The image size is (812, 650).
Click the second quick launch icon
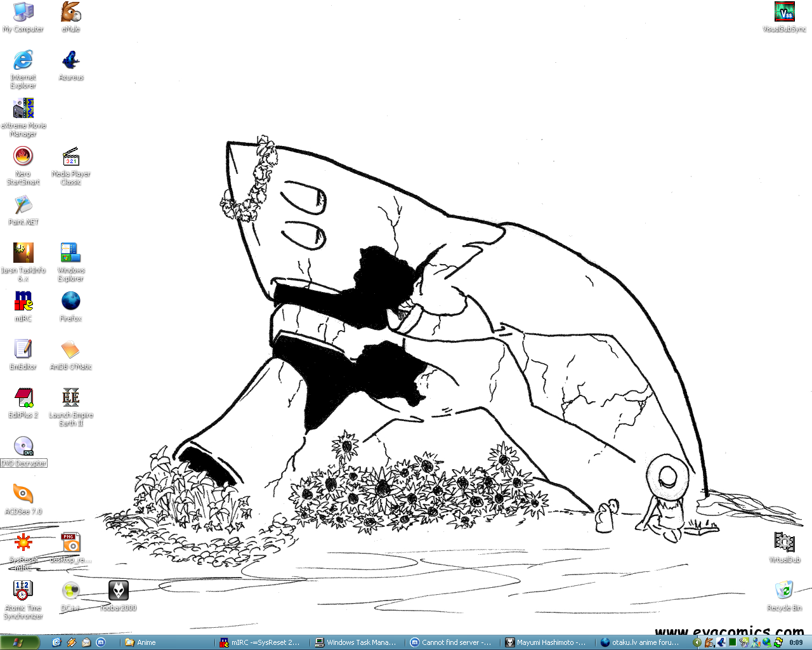pyautogui.click(x=72, y=642)
